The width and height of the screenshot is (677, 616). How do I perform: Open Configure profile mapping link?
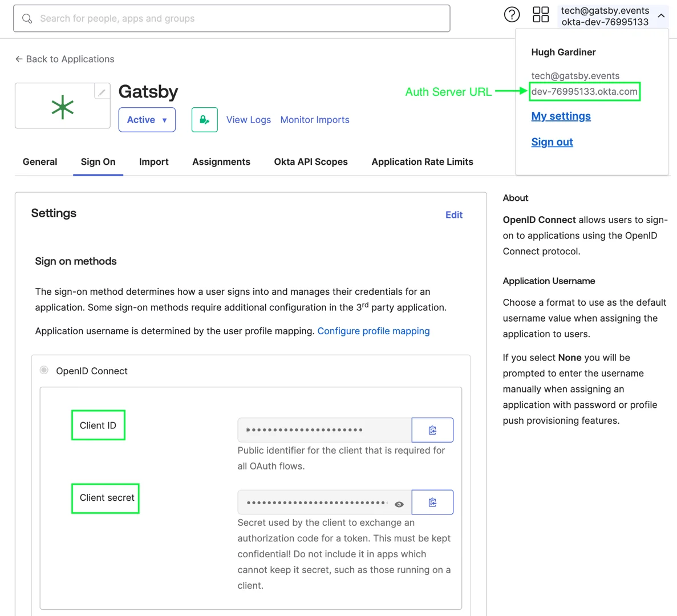tap(374, 331)
